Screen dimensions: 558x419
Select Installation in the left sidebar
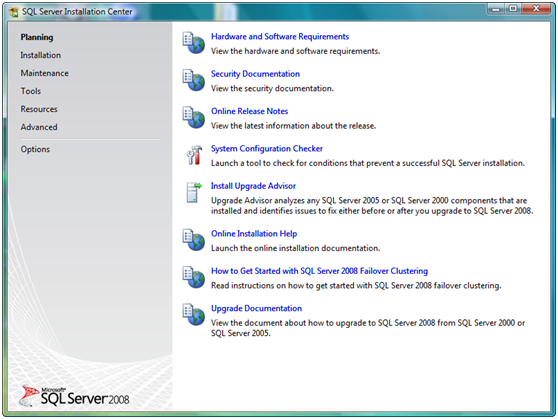click(x=41, y=55)
